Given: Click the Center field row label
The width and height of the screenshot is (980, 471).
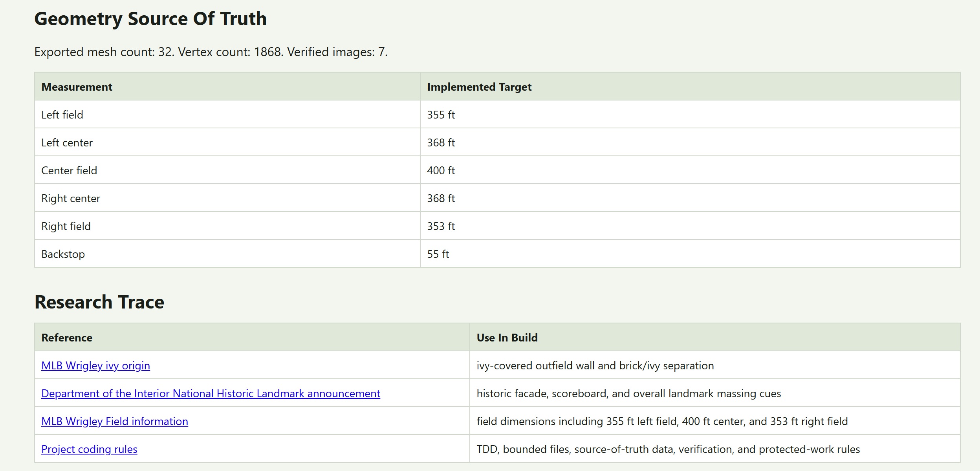Looking at the screenshot, I should tap(69, 170).
